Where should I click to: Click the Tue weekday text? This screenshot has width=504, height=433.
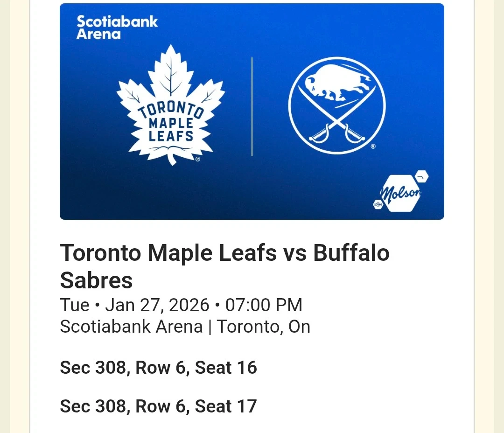[x=75, y=305]
